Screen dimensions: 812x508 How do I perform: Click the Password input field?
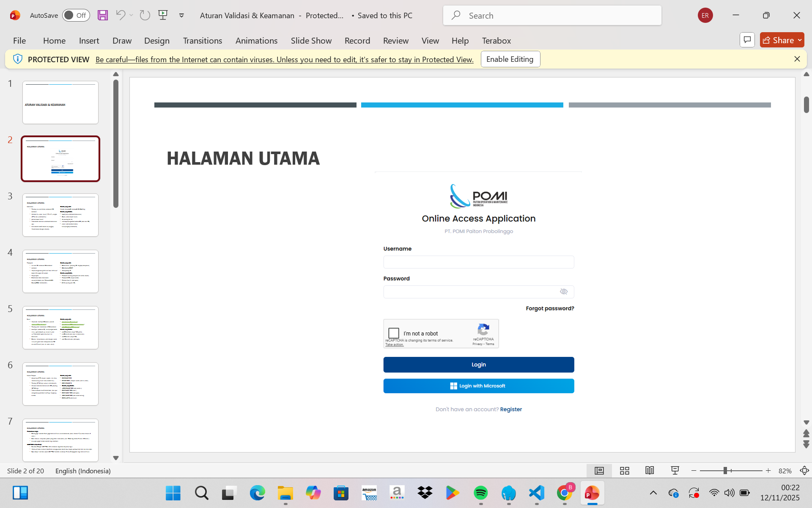(x=479, y=292)
